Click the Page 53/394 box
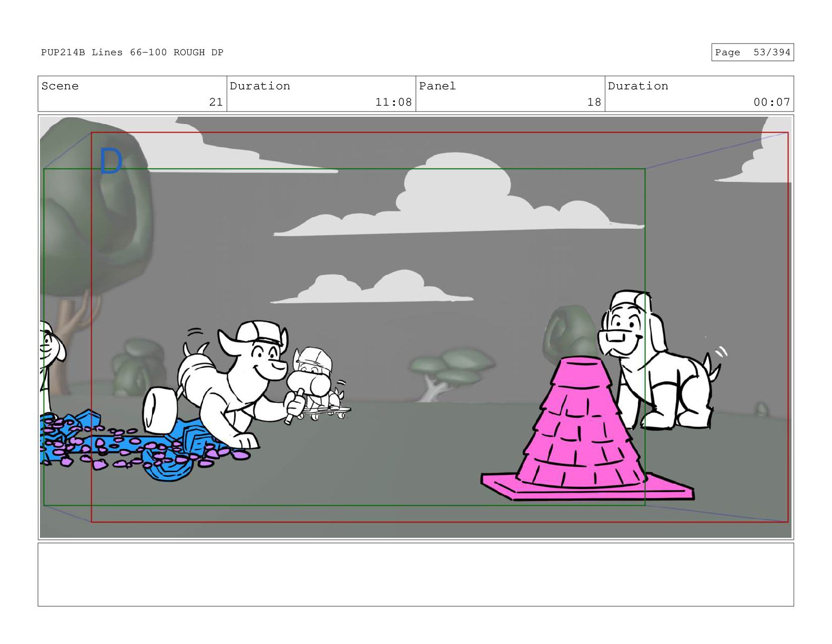 [752, 52]
